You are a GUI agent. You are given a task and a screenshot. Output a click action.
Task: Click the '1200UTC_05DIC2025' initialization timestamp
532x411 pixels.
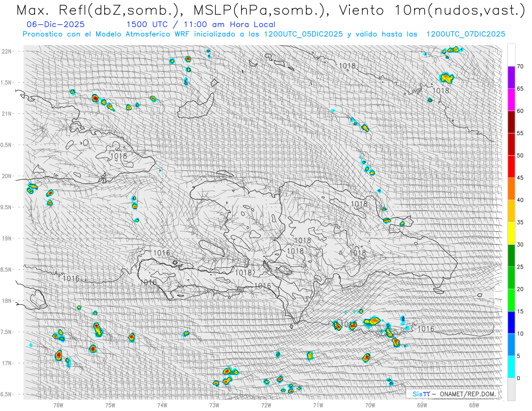[303, 34]
